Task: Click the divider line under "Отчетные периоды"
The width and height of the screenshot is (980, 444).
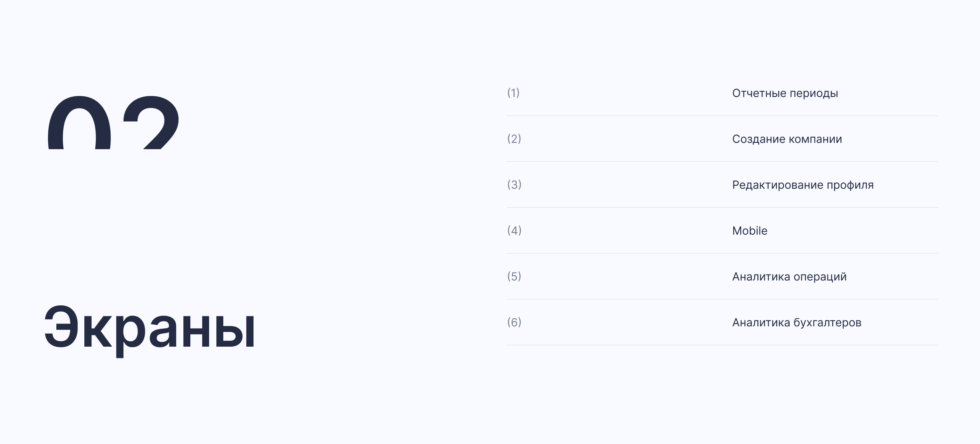Action: [722, 116]
